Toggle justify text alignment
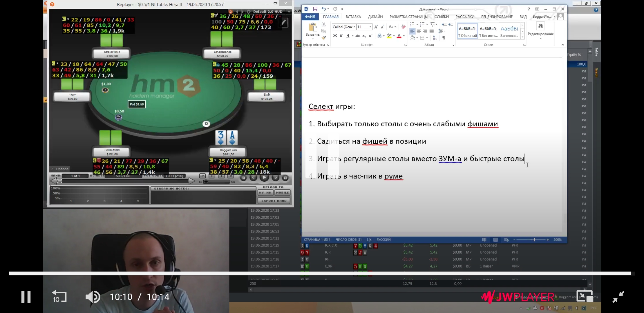The height and width of the screenshot is (313, 644). 432,31
